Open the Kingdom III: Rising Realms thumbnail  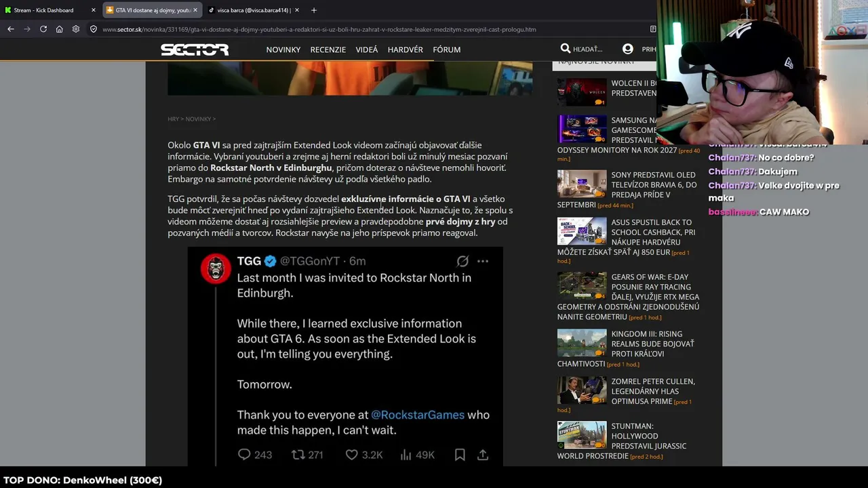point(582,343)
